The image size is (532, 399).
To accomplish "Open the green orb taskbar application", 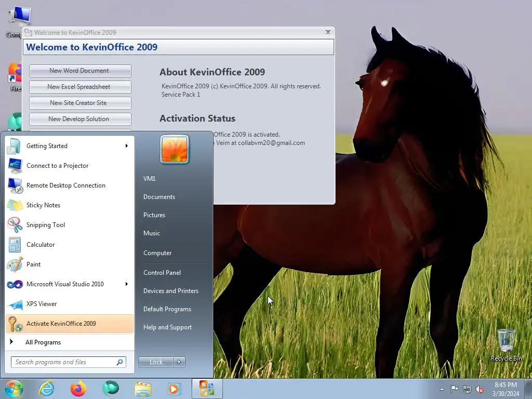I will (111, 388).
